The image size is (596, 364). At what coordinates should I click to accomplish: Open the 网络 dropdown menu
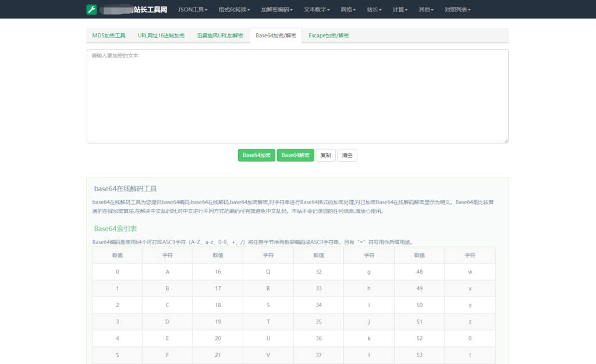click(348, 9)
